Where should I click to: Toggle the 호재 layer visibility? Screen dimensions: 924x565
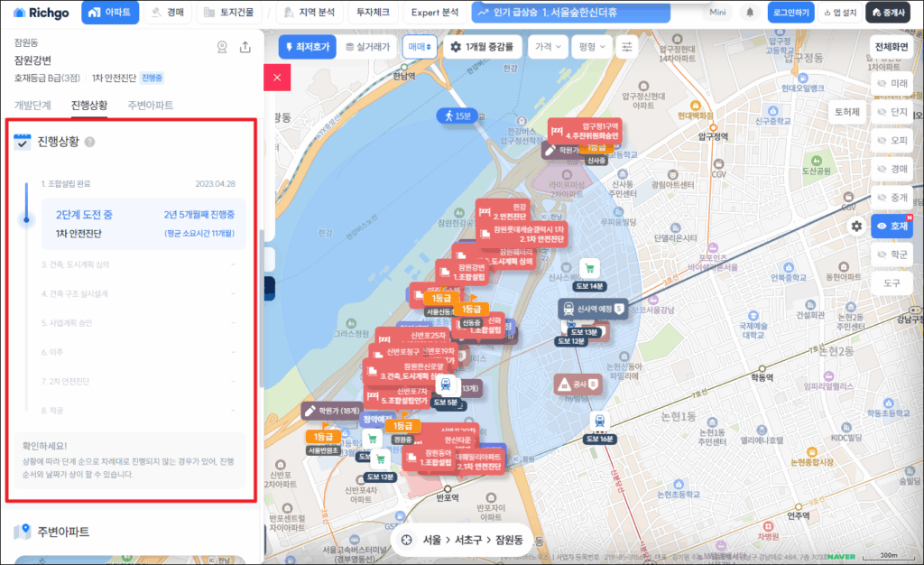coord(892,227)
